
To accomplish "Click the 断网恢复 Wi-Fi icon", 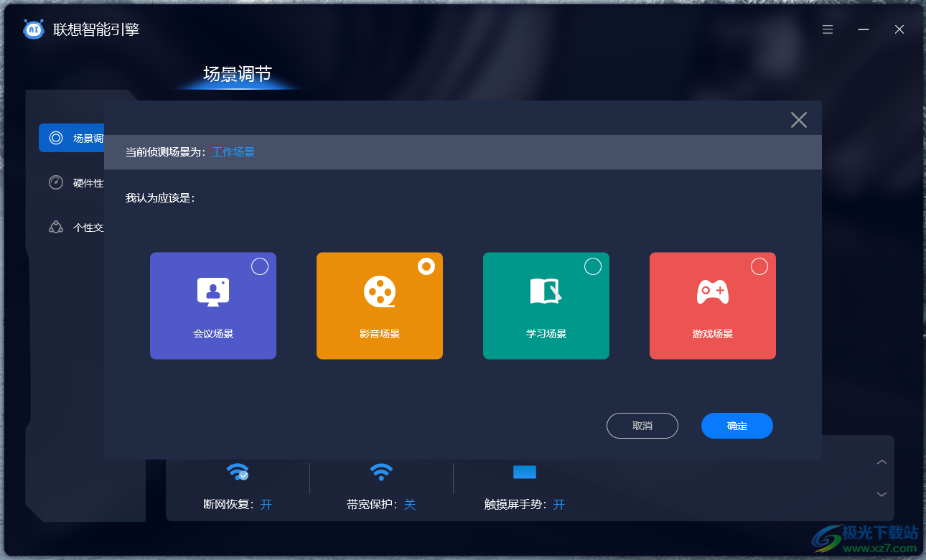I will pos(237,472).
